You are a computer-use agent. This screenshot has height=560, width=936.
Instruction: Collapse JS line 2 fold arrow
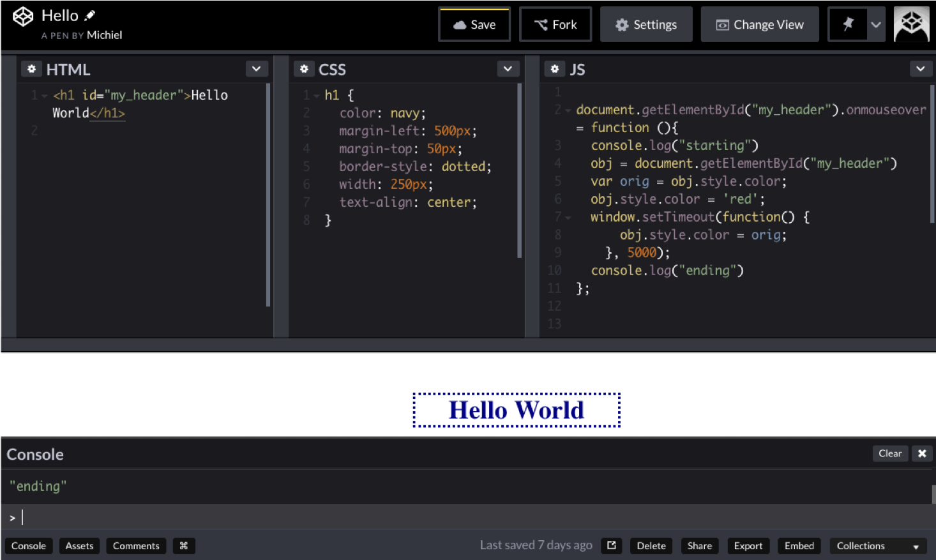tap(568, 110)
